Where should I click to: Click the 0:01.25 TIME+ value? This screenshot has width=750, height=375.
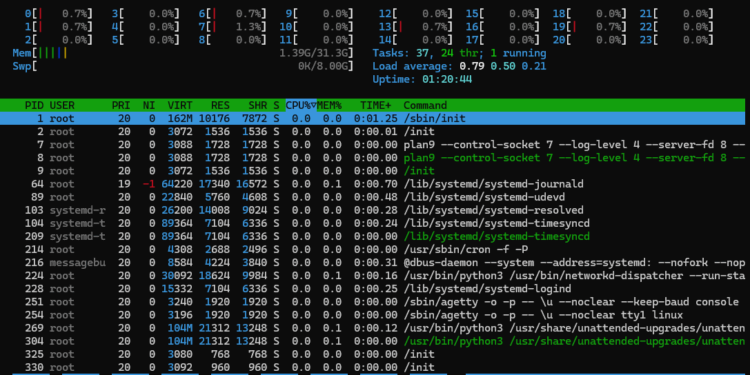(376, 118)
